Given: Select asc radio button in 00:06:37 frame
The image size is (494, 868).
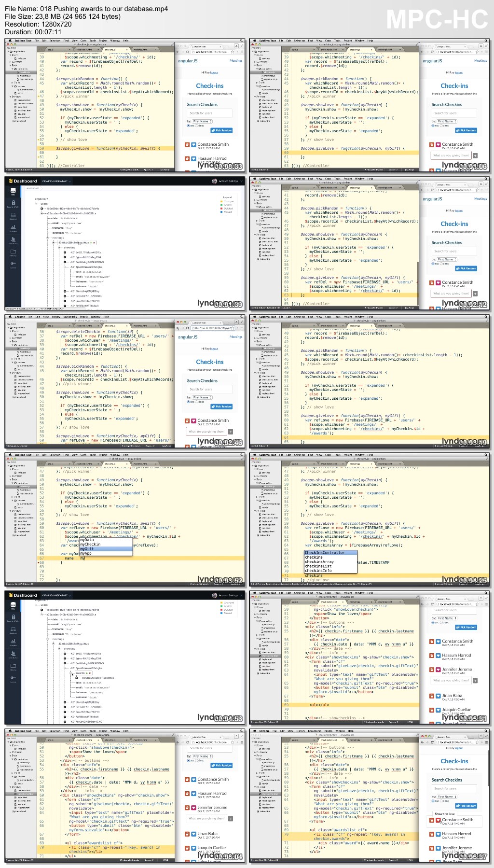Looking at the screenshot, I should (x=433, y=801).
